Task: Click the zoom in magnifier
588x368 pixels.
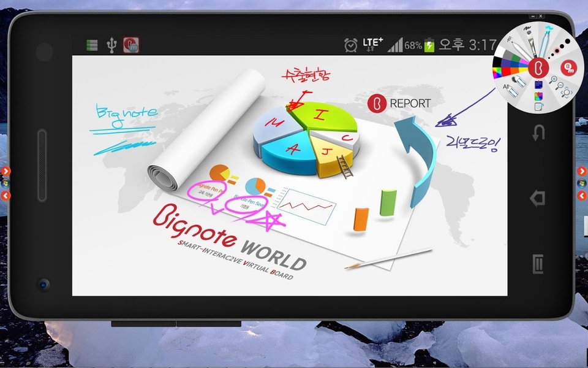Action: click(553, 80)
